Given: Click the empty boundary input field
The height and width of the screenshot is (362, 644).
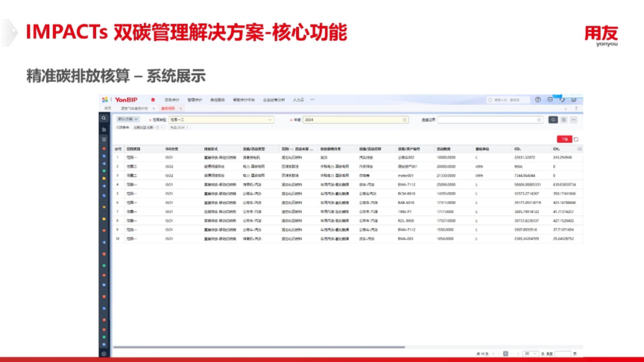Looking at the screenshot, I should [490, 120].
